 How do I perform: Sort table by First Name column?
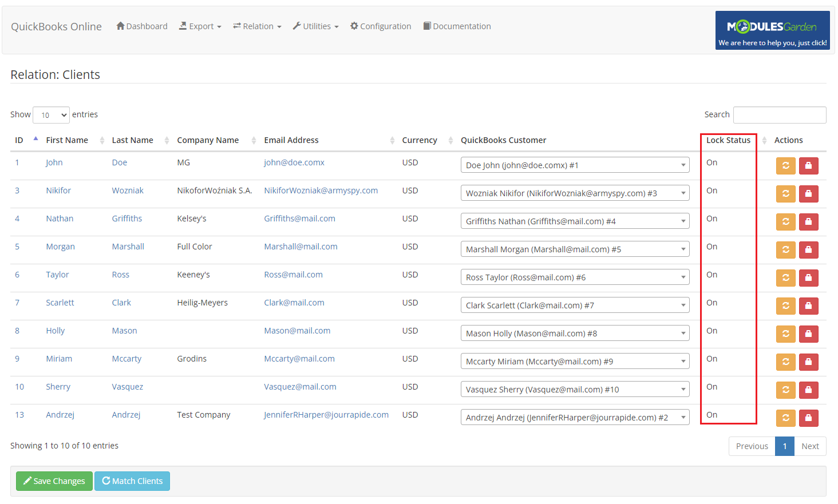[x=74, y=140]
